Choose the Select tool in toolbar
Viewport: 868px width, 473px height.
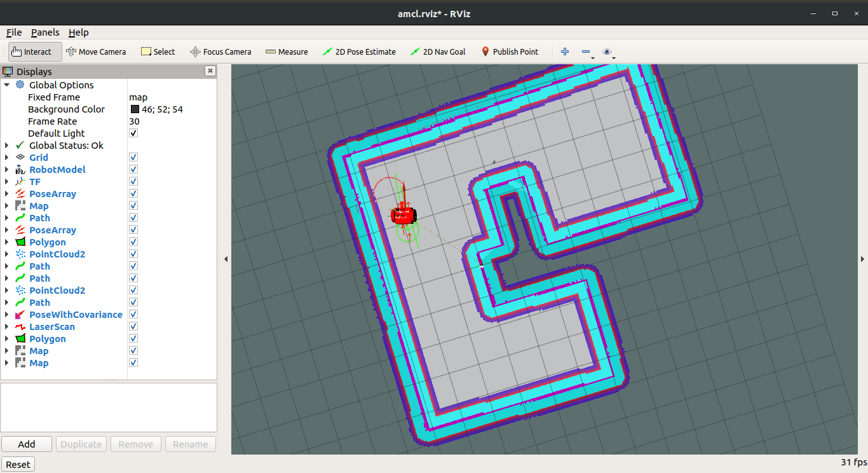[158, 52]
